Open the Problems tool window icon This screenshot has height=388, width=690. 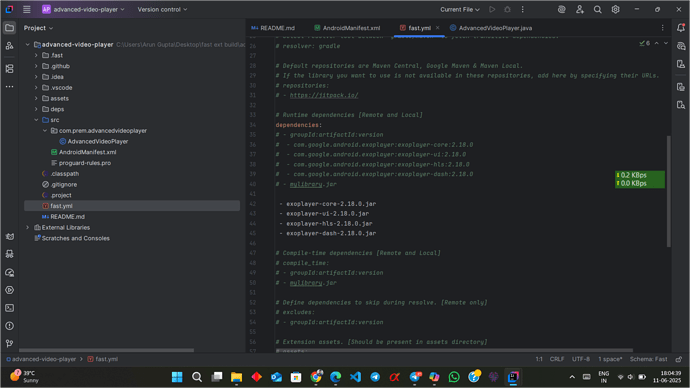[x=9, y=326]
